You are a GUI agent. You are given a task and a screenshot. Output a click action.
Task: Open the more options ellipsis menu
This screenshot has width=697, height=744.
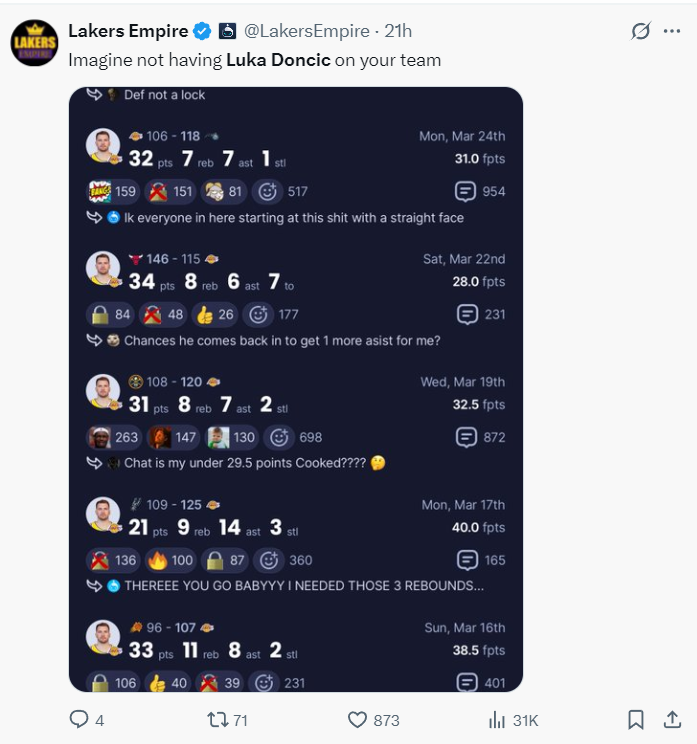pyautogui.click(x=672, y=31)
